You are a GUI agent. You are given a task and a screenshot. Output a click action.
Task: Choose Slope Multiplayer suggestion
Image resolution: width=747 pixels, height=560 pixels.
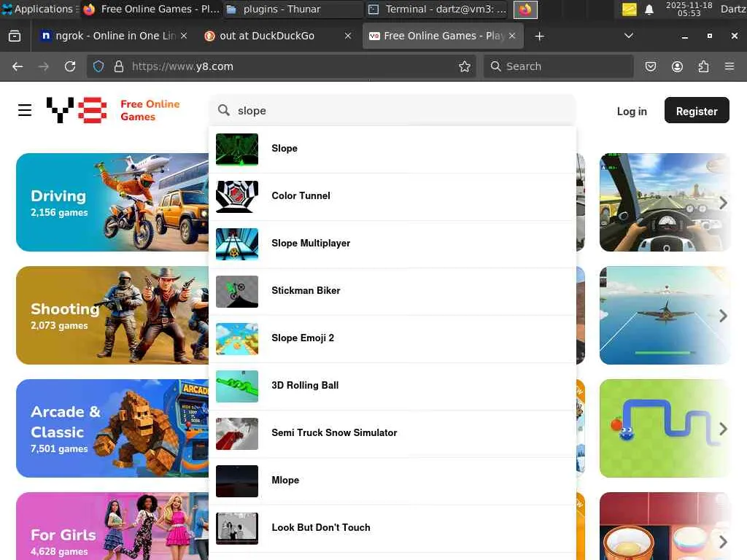(392, 244)
